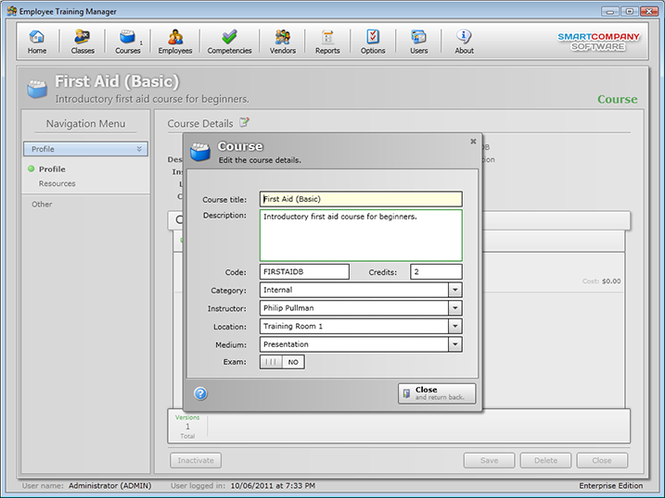Image resolution: width=665 pixels, height=498 pixels.
Task: Click the bottom Close button of the course page
Action: (x=602, y=460)
